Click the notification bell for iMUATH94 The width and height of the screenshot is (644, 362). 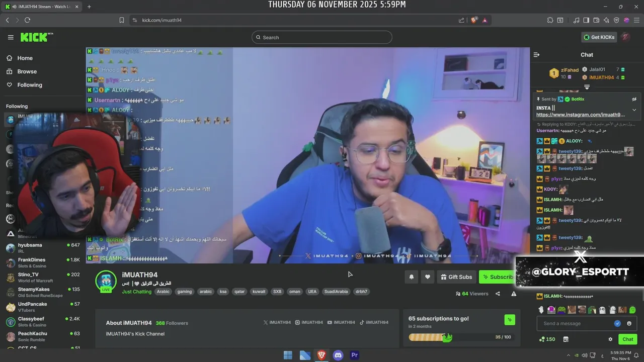tap(411, 277)
